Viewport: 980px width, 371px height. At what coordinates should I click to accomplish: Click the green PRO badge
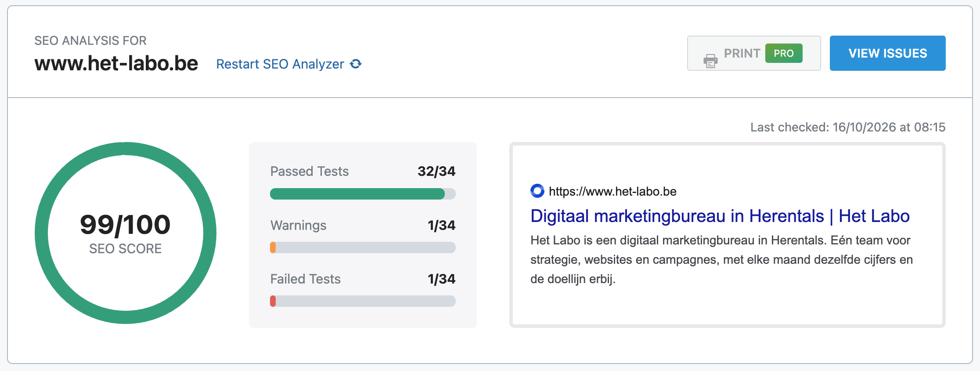tap(784, 53)
